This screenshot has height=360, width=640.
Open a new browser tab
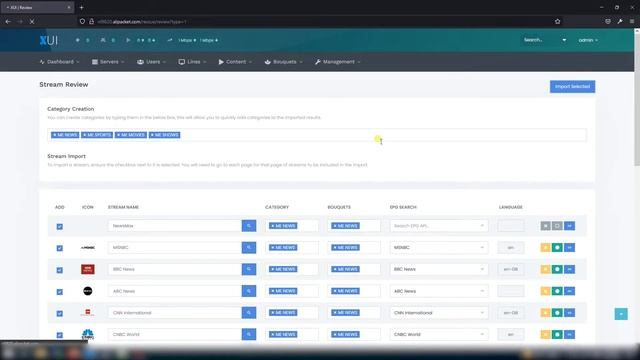click(x=82, y=7)
